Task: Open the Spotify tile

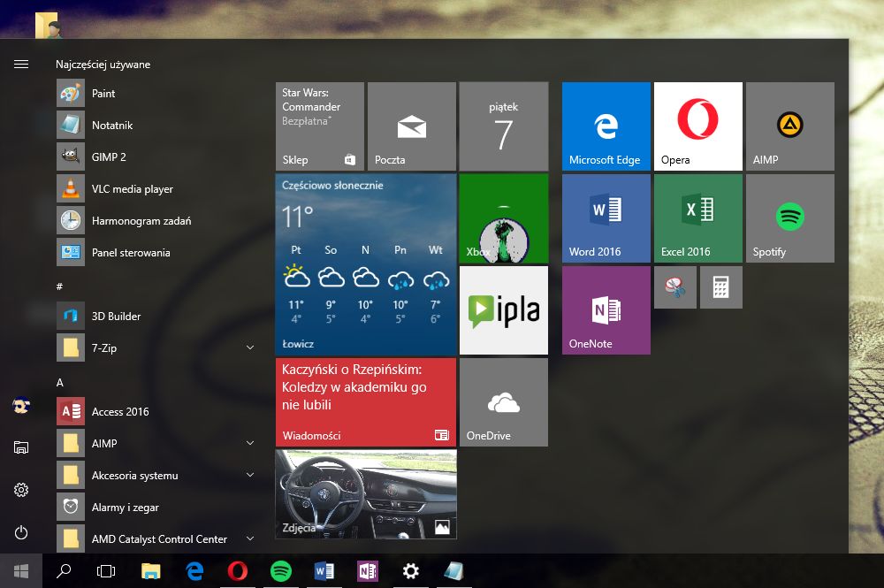Action: tap(789, 218)
